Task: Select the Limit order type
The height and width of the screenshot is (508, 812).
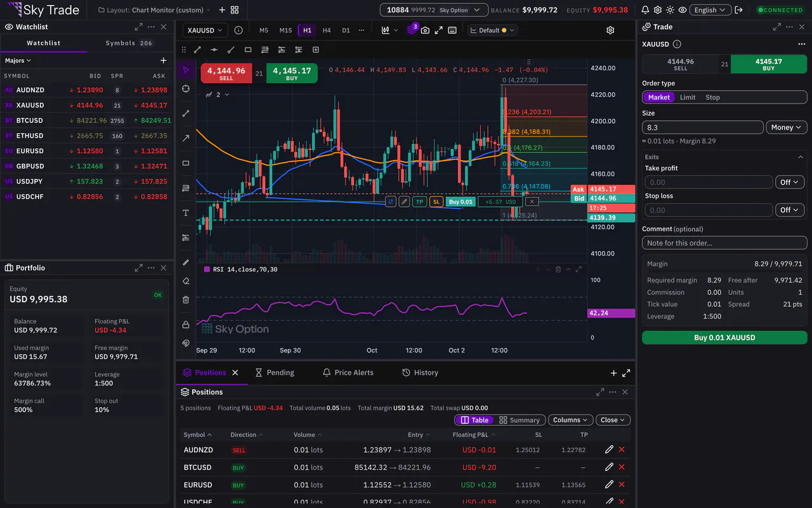Action: (x=688, y=97)
